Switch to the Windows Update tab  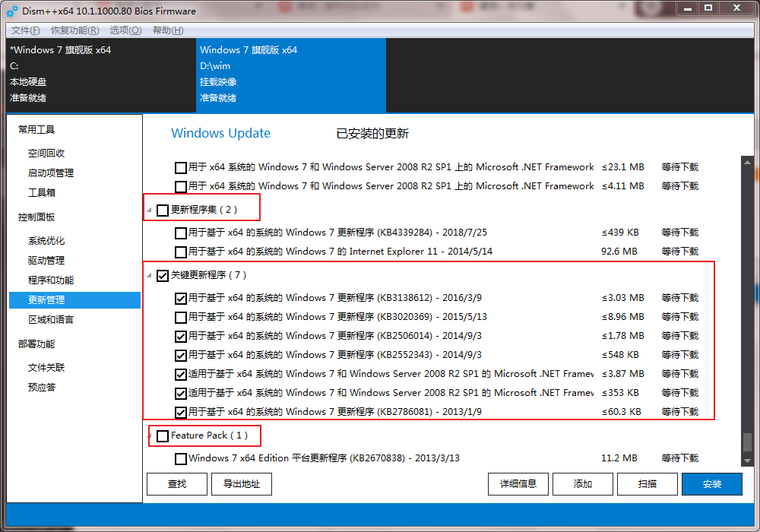tap(220, 133)
